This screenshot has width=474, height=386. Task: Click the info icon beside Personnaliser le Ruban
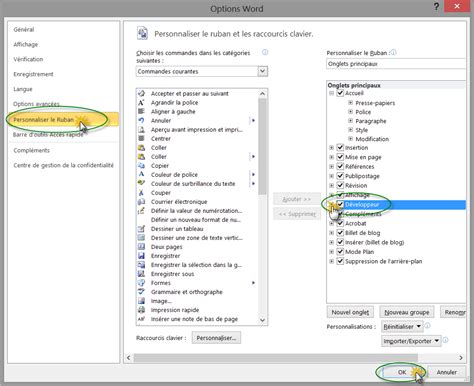(394, 52)
